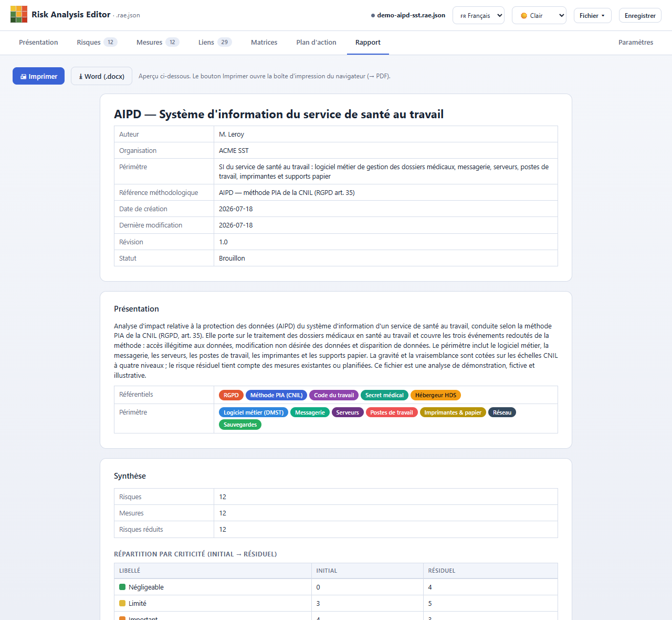Viewport: 672px width, 620px height.
Task: Click the Risk Analysis Editor logo icon
Action: click(19, 14)
